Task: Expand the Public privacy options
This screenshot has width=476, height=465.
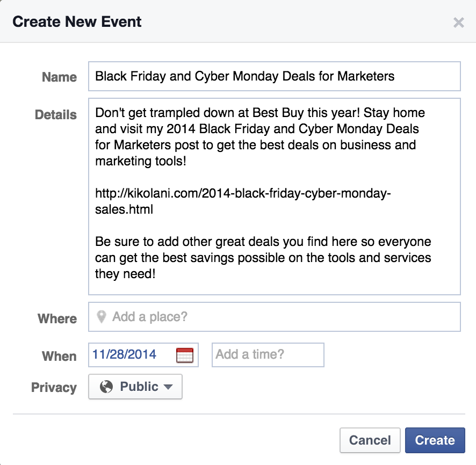Action: (135, 387)
